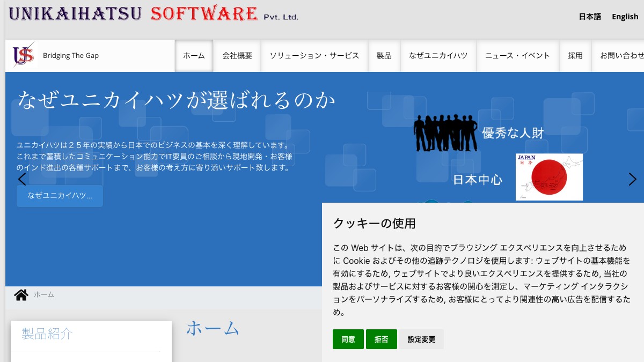Click the ホーム breadcrumb link
This screenshot has width=644, height=362.
tap(44, 295)
